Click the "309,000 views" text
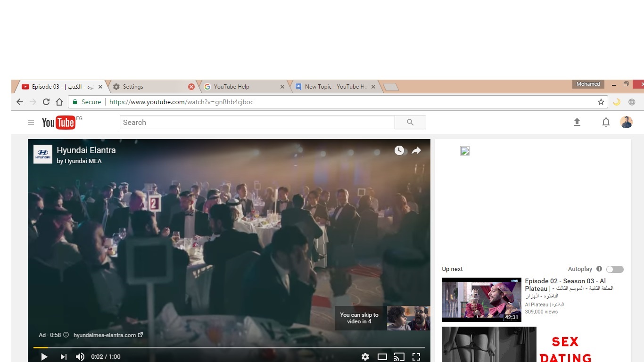Viewport: 644px width, 362px height. click(x=541, y=312)
